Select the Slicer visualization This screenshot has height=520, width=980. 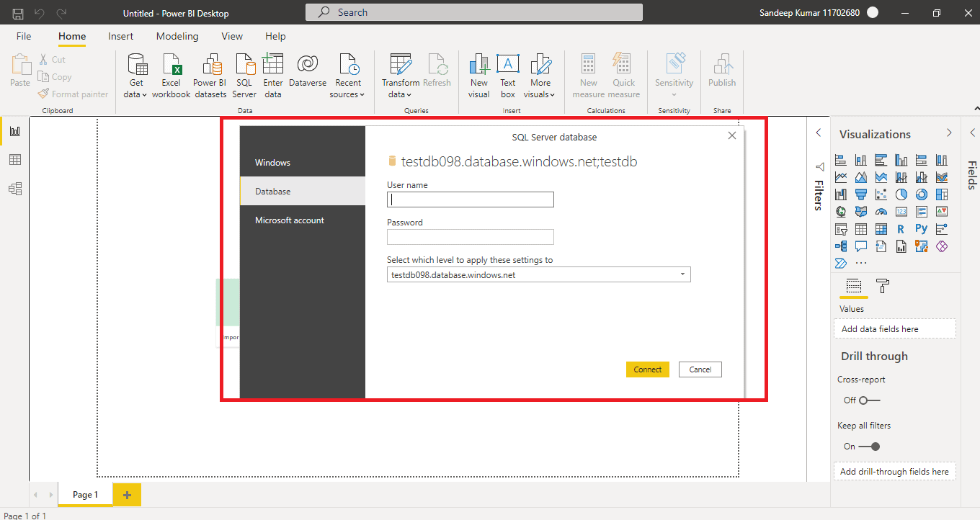(x=841, y=228)
